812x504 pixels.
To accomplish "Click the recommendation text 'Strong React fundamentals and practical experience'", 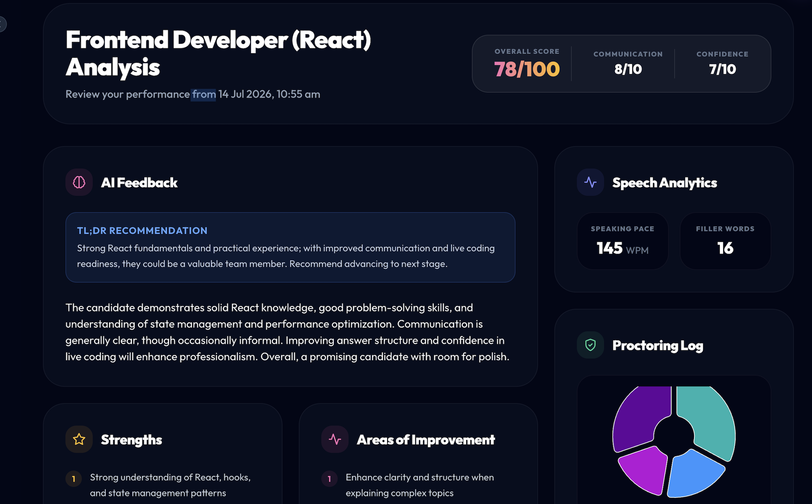I will point(189,248).
